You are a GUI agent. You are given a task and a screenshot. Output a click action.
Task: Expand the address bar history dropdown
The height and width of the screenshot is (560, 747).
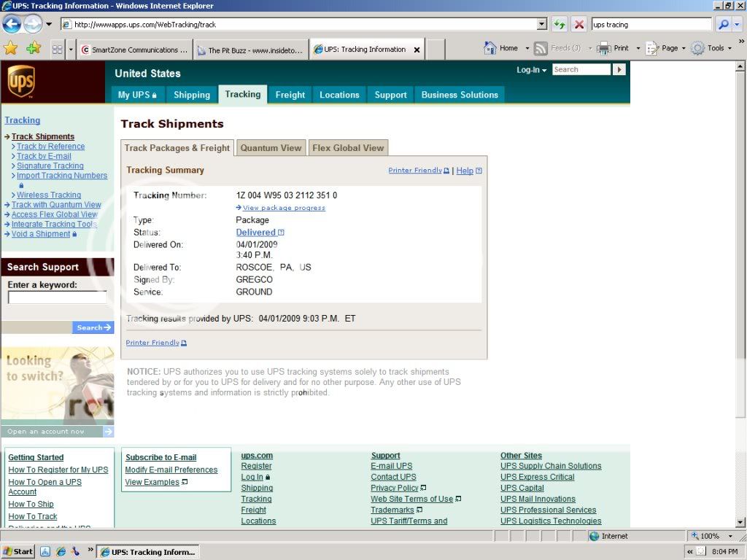(542, 24)
